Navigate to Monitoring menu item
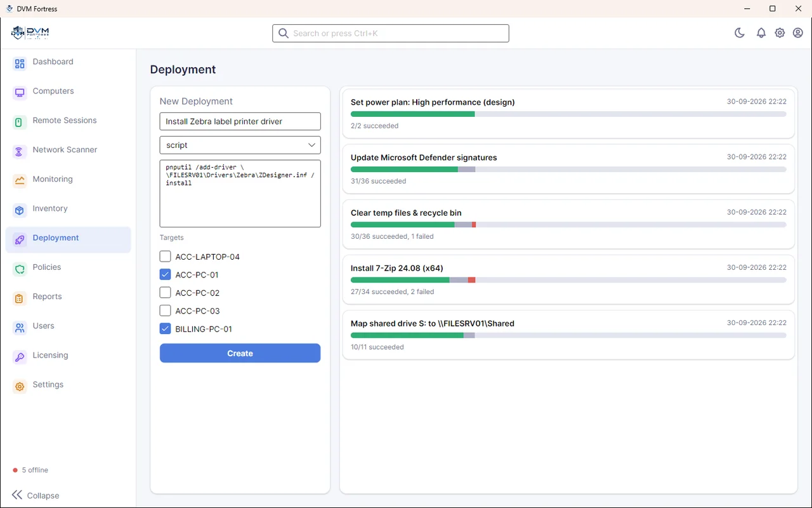Viewport: 812px width, 508px height. (x=68, y=179)
